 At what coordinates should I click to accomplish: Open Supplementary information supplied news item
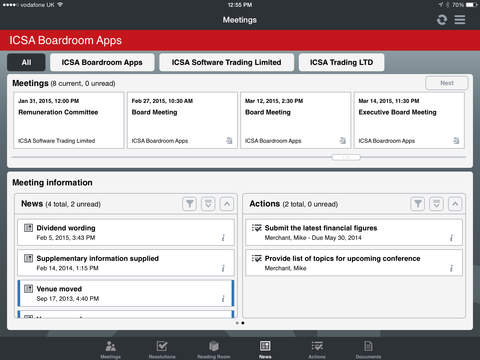(x=126, y=263)
